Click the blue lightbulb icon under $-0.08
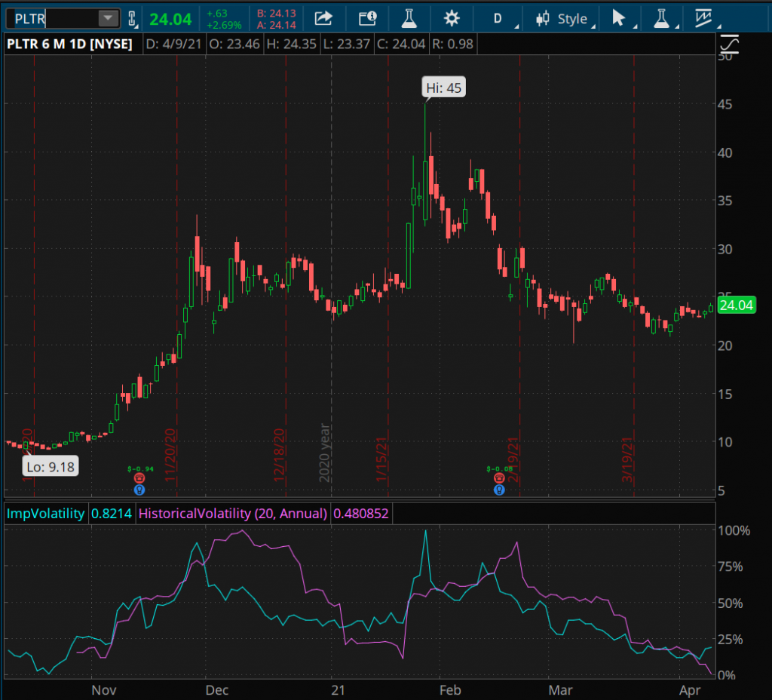772x700 pixels. (x=499, y=490)
